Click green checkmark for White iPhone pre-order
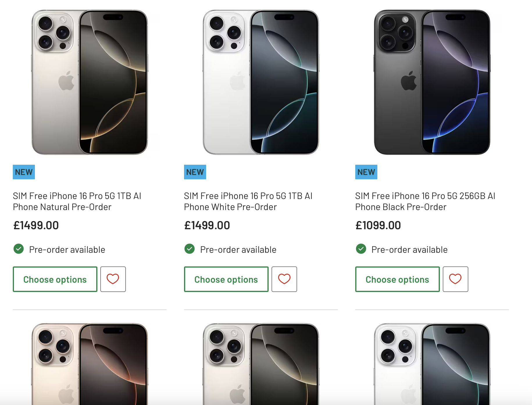This screenshot has width=532, height=405. (190, 249)
